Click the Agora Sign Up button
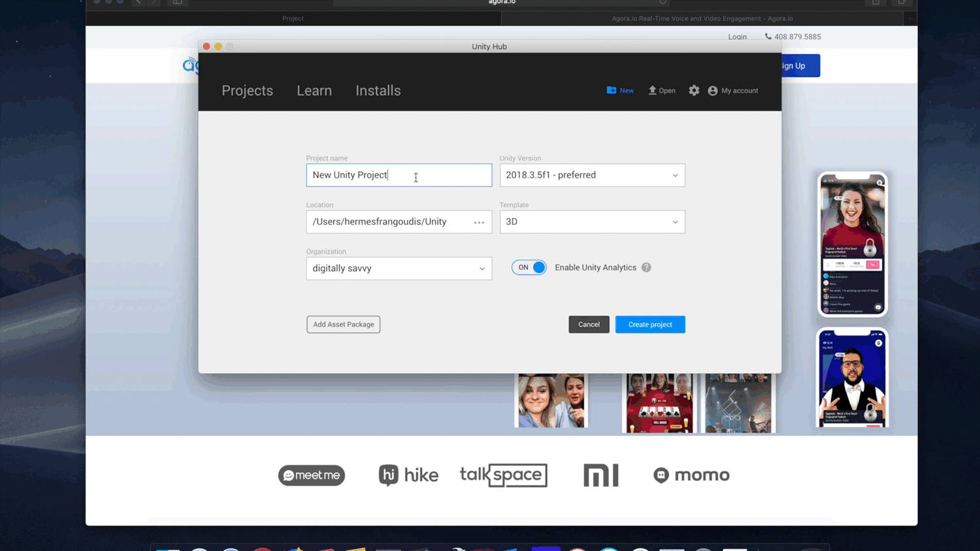This screenshot has height=551, width=980. tap(800, 65)
